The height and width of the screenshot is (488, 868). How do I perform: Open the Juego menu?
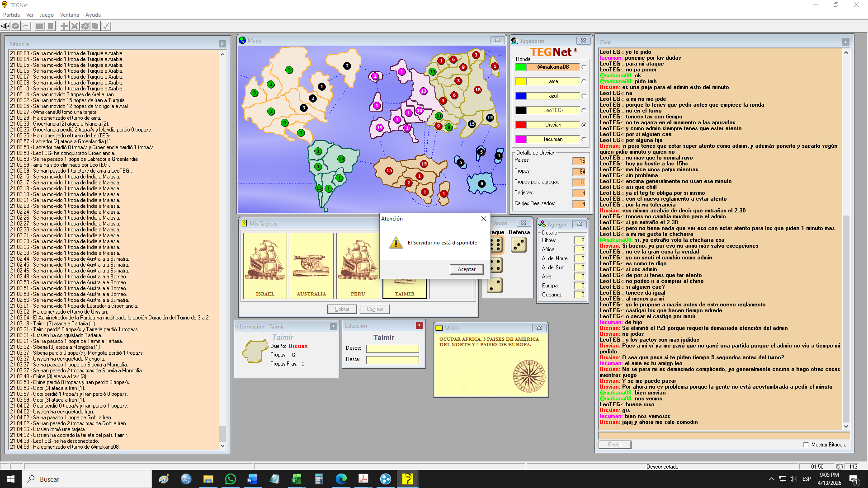coord(47,15)
